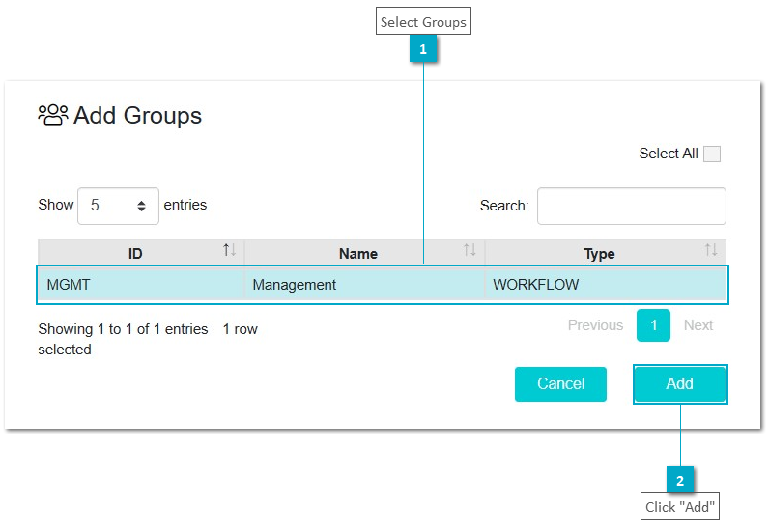
Task: Click the Add button
Action: (680, 384)
